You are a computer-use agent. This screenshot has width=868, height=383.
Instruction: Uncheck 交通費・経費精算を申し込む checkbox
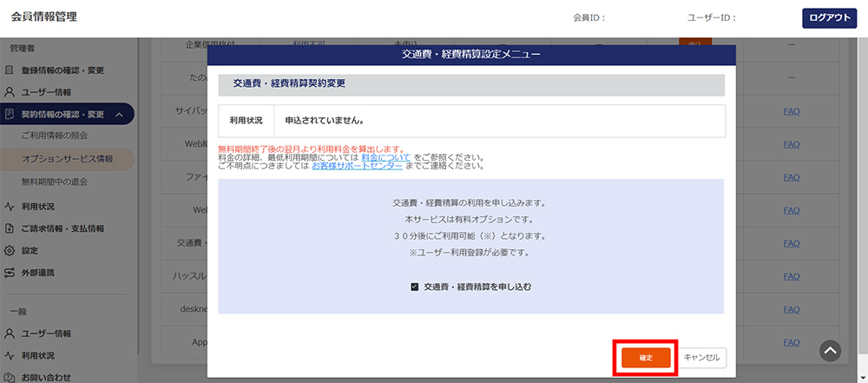[x=415, y=287]
